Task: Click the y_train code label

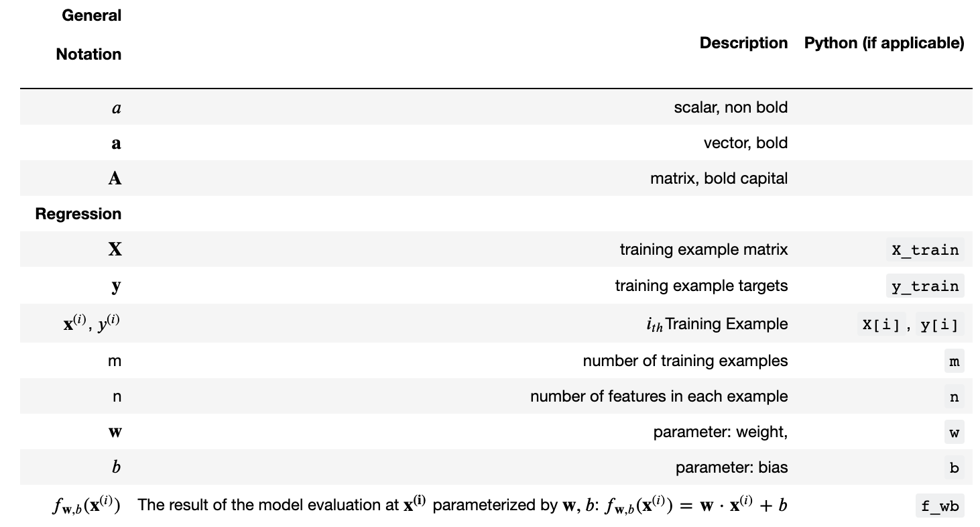Action: (925, 286)
